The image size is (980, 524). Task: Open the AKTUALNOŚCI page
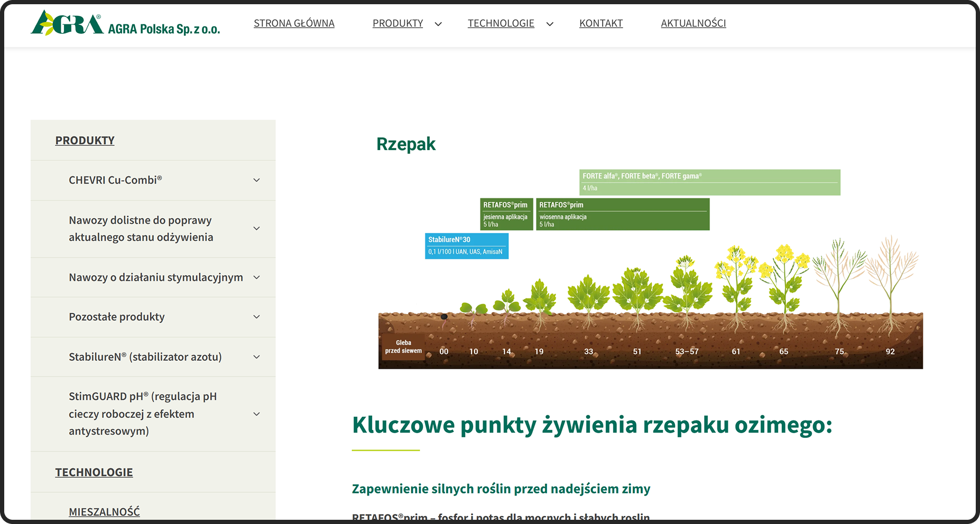coord(693,23)
